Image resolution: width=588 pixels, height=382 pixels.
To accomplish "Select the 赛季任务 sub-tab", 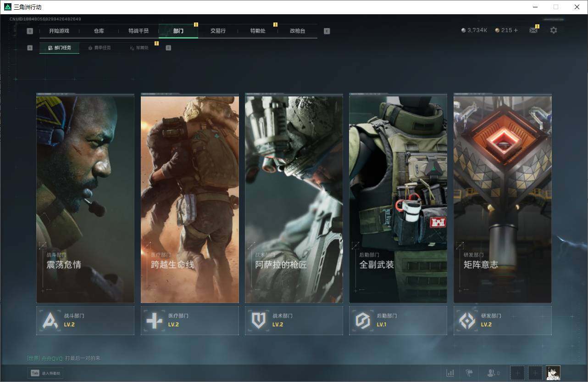I will coord(99,48).
